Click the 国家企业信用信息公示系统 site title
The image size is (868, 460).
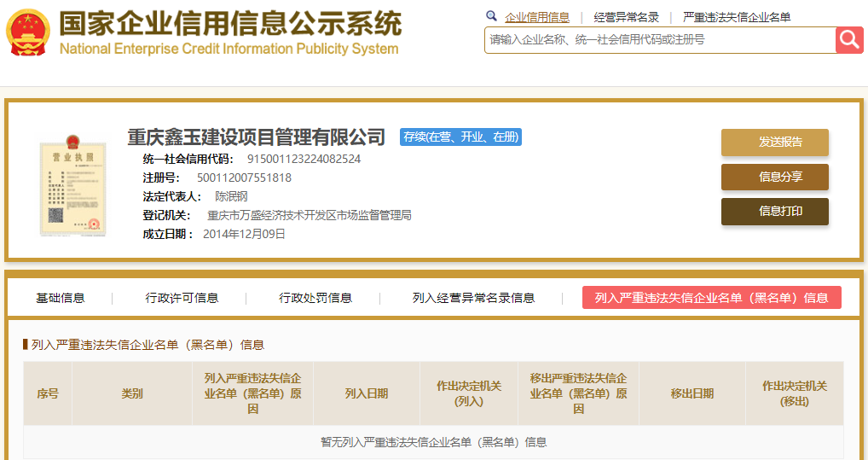pos(230,23)
